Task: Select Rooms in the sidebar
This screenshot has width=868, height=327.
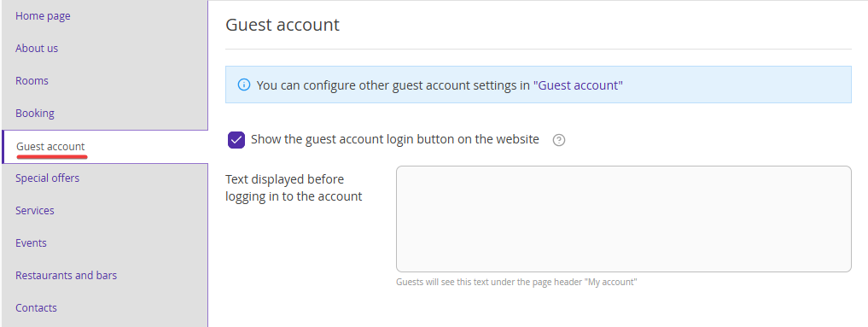Action: pyautogui.click(x=32, y=81)
